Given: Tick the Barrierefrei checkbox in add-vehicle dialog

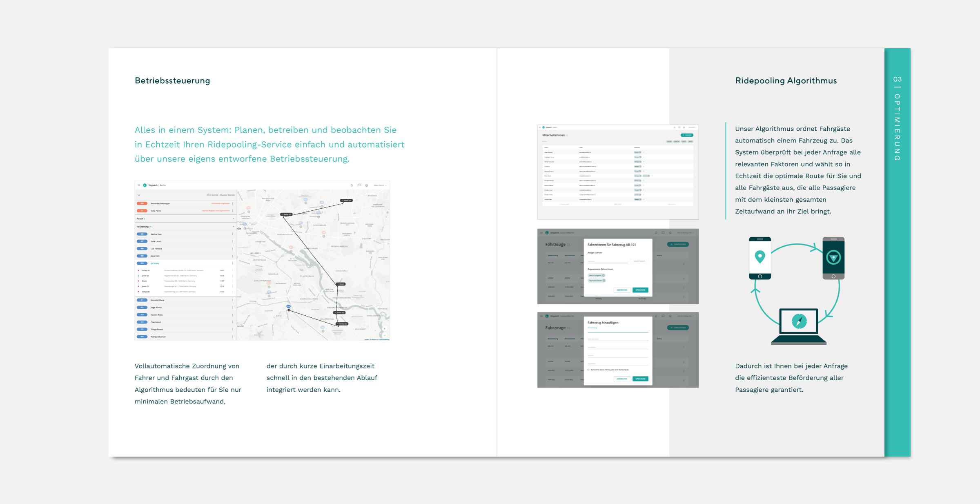Looking at the screenshot, I should pos(588,370).
